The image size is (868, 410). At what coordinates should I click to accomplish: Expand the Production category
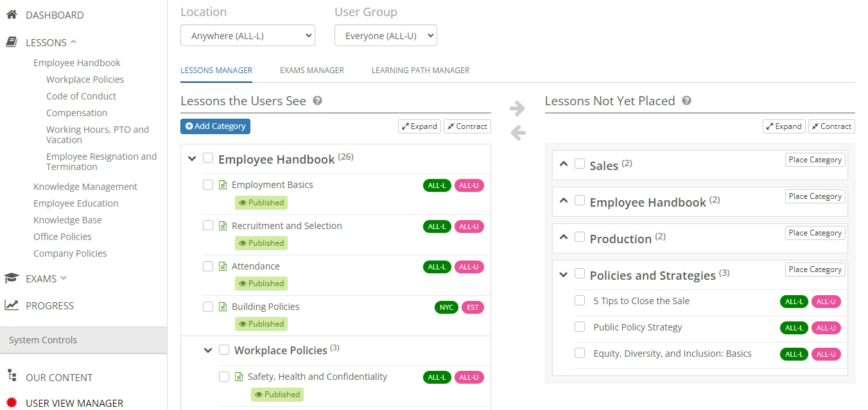(564, 237)
